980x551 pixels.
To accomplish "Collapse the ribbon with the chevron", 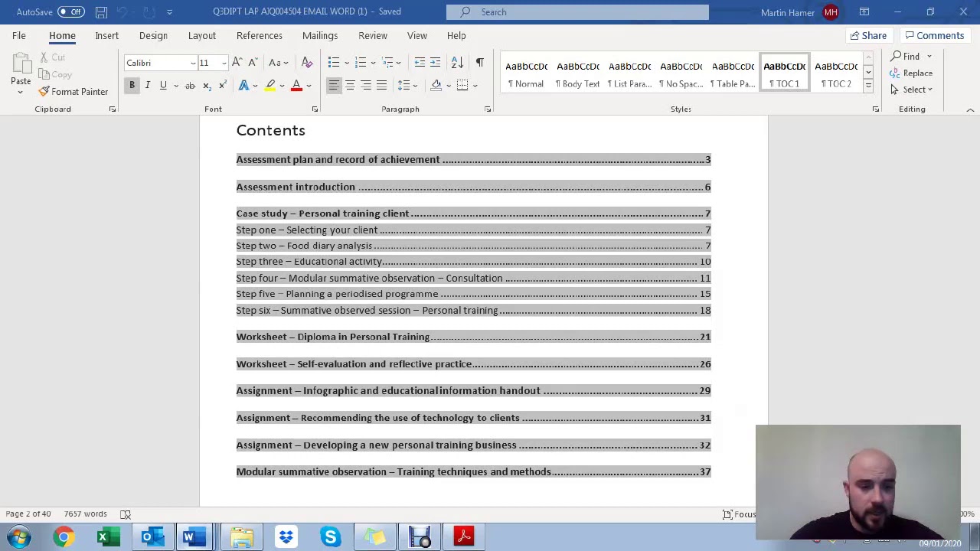I will (970, 110).
